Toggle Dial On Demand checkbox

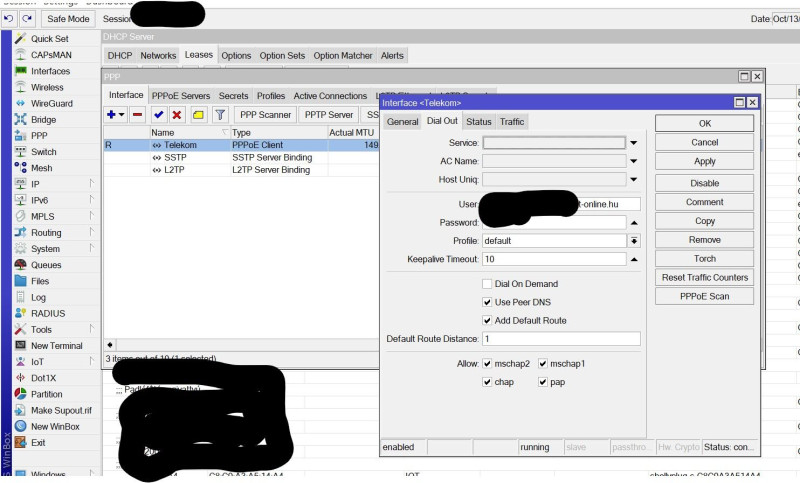point(487,284)
